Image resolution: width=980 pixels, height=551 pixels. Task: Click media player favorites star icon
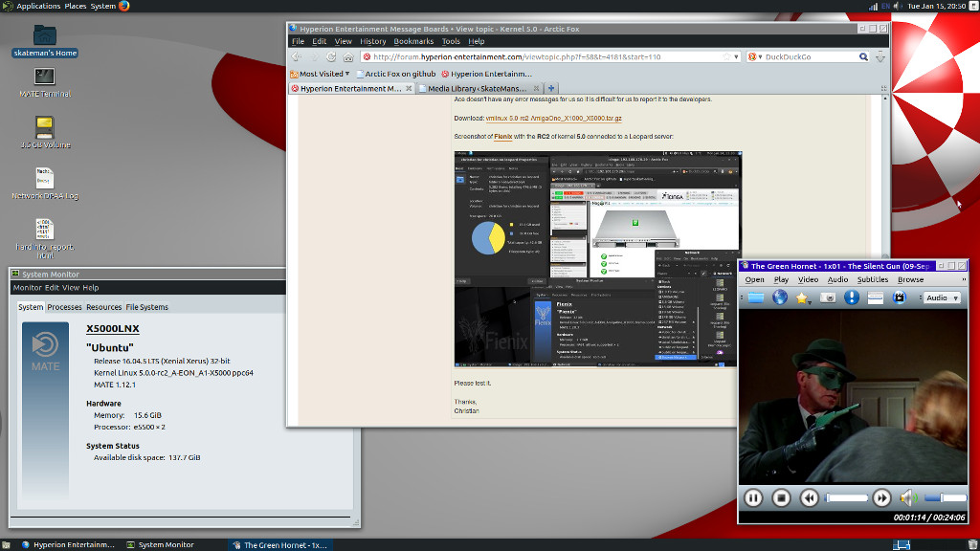point(801,298)
